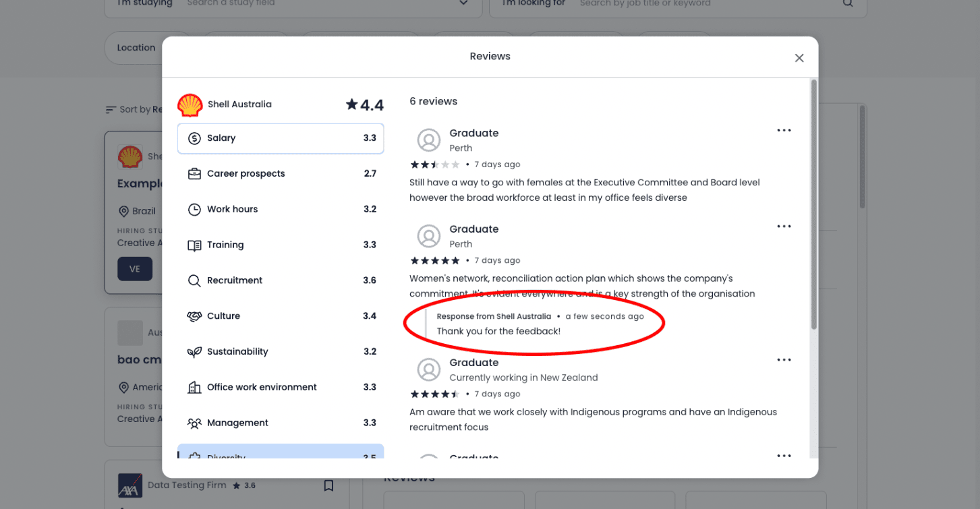Click the Location filter button
The width and height of the screenshot is (980, 509).
pyautogui.click(x=136, y=48)
